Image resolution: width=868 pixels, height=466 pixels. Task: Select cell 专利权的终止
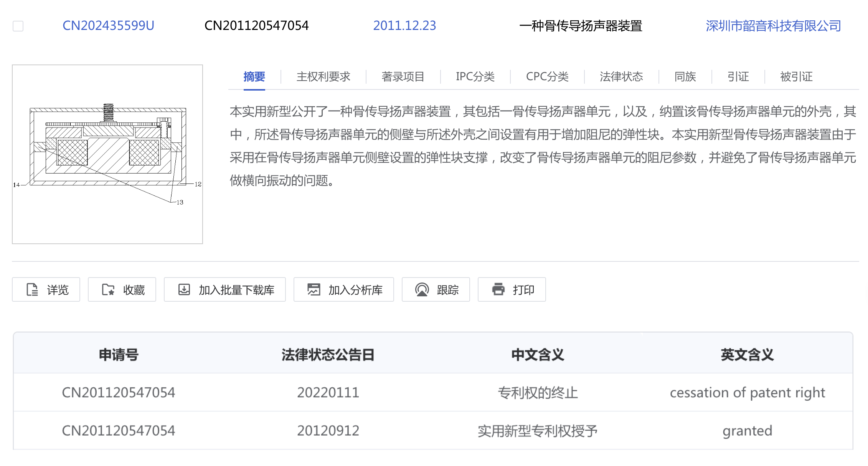(538, 392)
